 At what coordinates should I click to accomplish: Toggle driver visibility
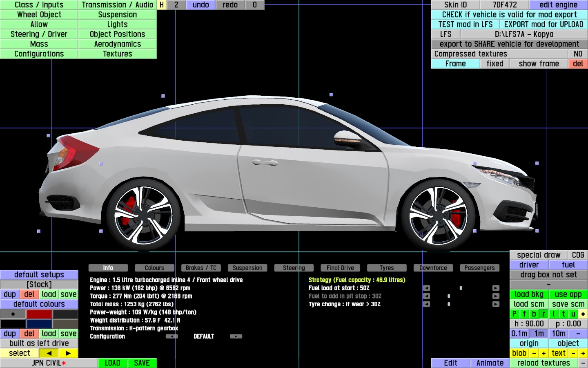529,265
